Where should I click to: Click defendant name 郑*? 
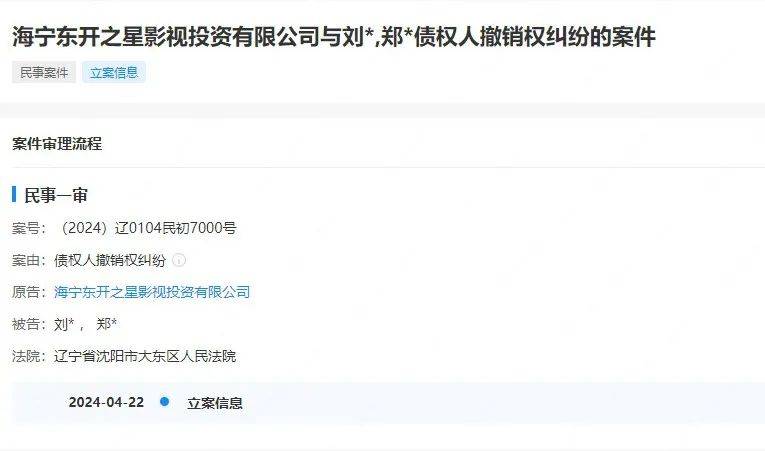point(106,324)
